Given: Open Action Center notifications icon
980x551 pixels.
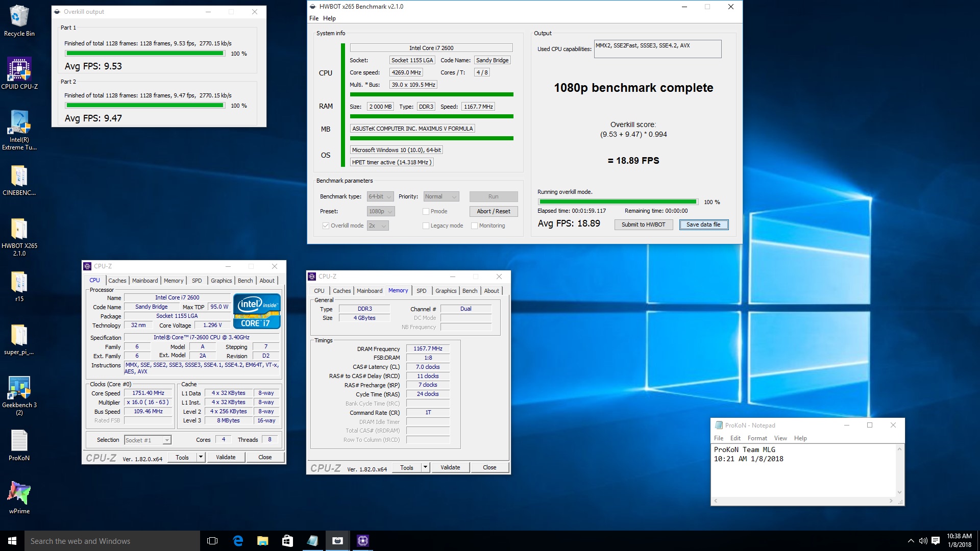Looking at the screenshot, I should pos(936,541).
